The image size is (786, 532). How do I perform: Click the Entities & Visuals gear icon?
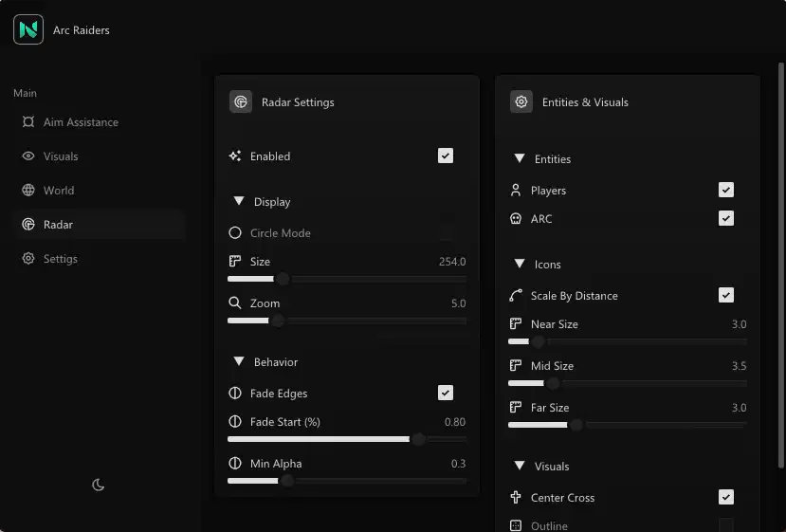[x=521, y=102]
